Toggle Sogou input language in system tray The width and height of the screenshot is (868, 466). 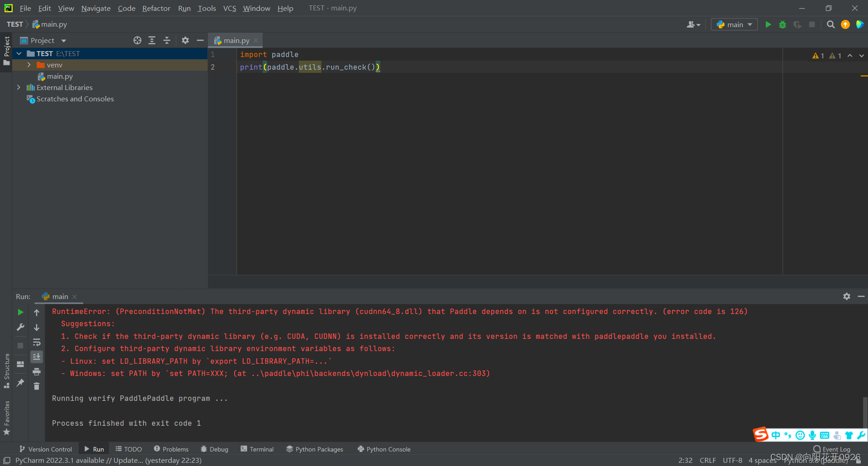[x=776, y=435]
